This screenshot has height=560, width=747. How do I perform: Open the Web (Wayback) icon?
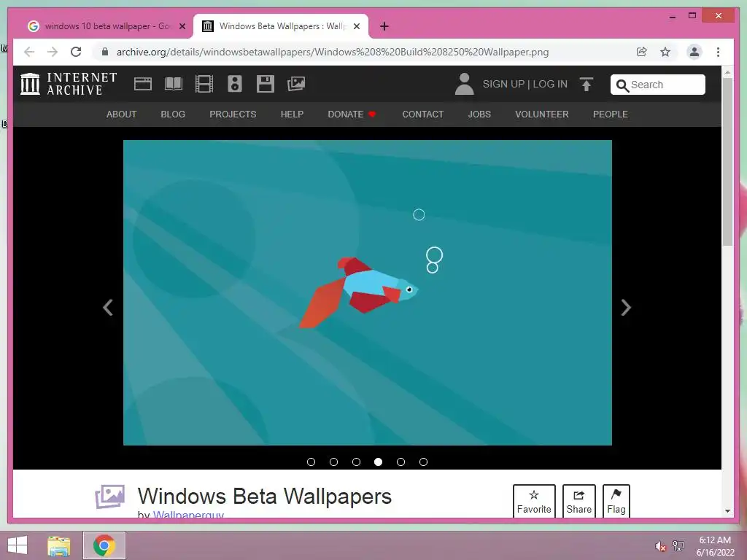pos(142,85)
